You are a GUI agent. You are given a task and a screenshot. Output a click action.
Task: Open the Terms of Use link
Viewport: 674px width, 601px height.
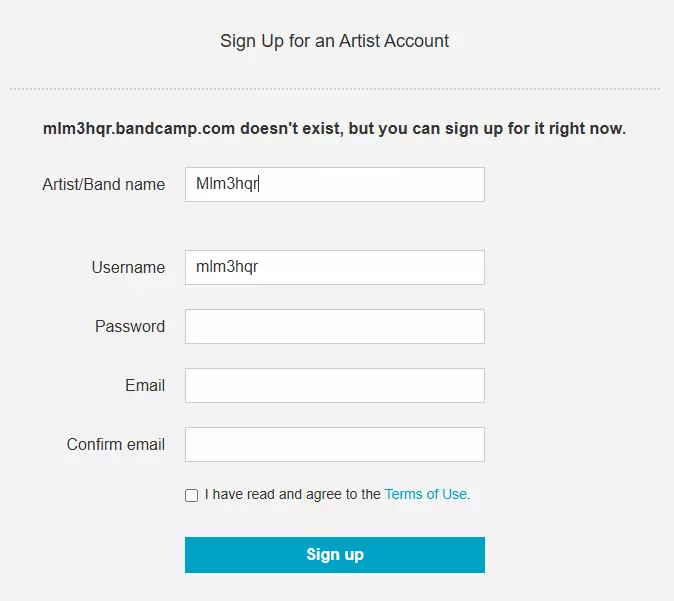[425, 494]
